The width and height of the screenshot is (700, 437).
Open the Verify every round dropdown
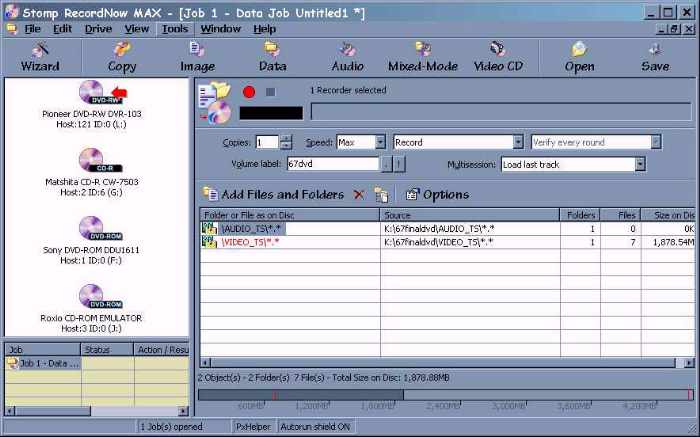coord(655,142)
